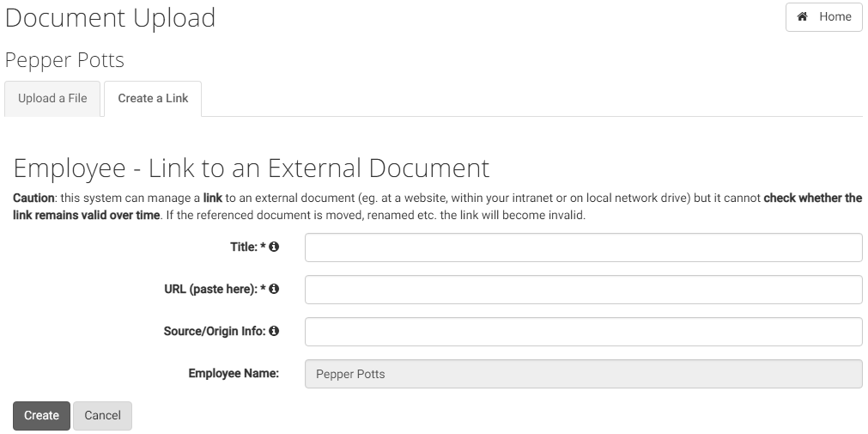Click the Create button
The image size is (868, 434).
tap(41, 416)
